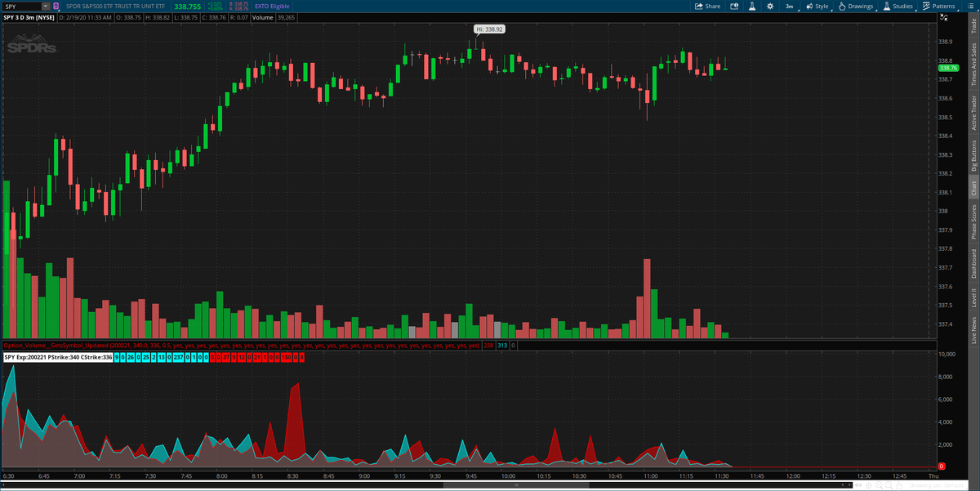Expand the symbol selector dropdown arrow
This screenshot has height=491, width=980.
coord(47,6)
